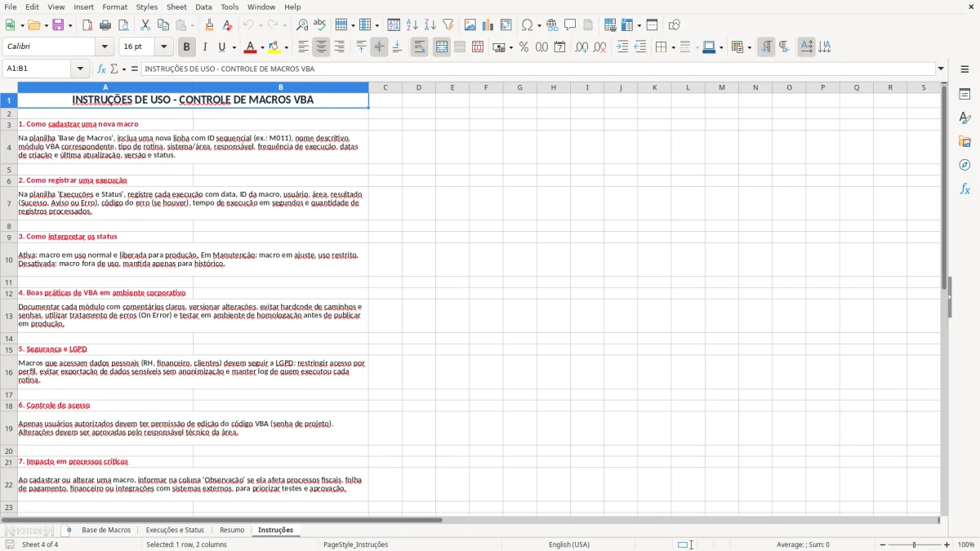This screenshot has width=980, height=551.
Task: Switch to the Resumo sheet tab
Action: (x=232, y=530)
